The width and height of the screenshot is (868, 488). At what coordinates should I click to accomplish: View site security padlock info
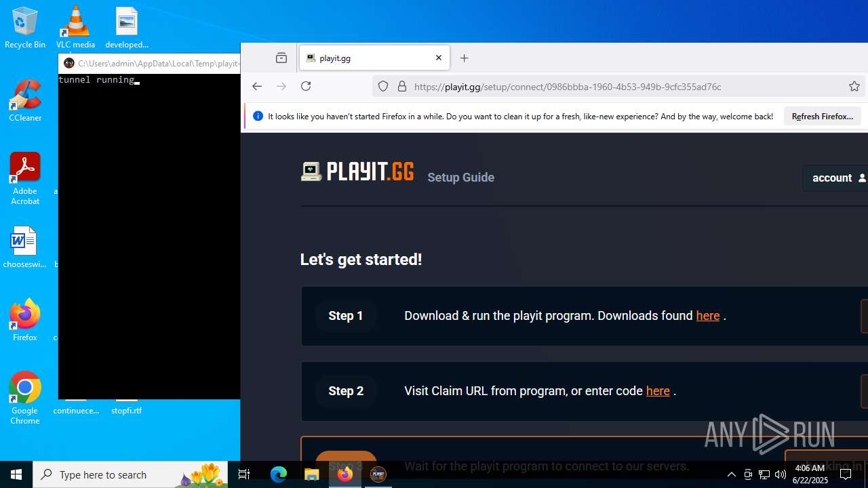pos(402,86)
